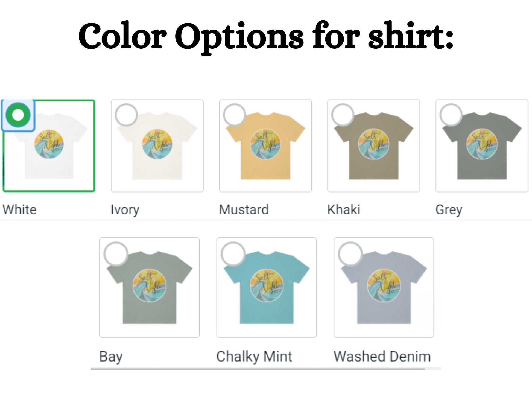Select the khaki shirt image
Viewport: 532px width, 411px height.
point(374,146)
